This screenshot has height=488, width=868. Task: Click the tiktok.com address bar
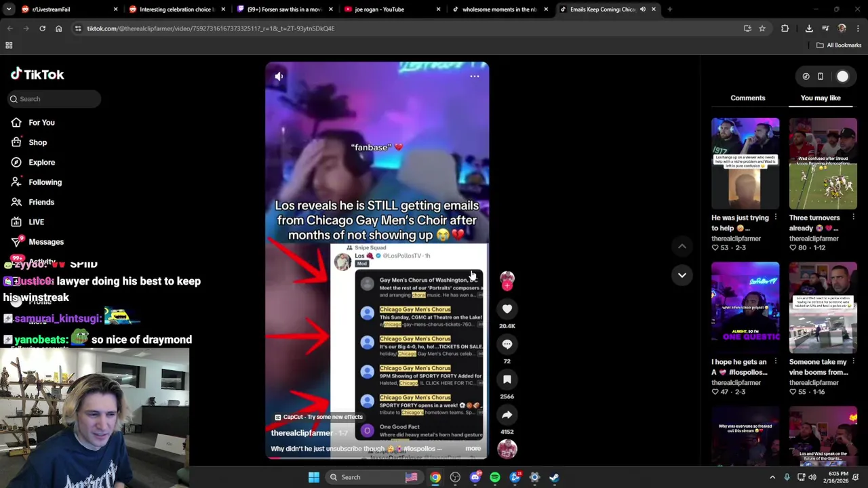click(407, 28)
